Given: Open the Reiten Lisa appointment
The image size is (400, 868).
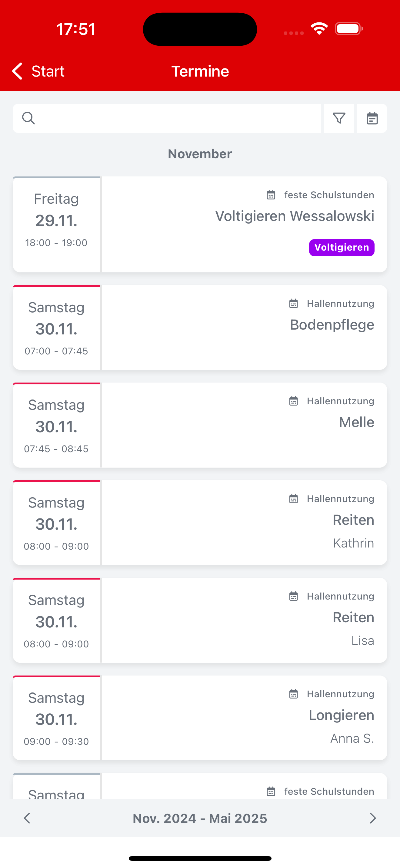Looking at the screenshot, I should click(x=200, y=620).
